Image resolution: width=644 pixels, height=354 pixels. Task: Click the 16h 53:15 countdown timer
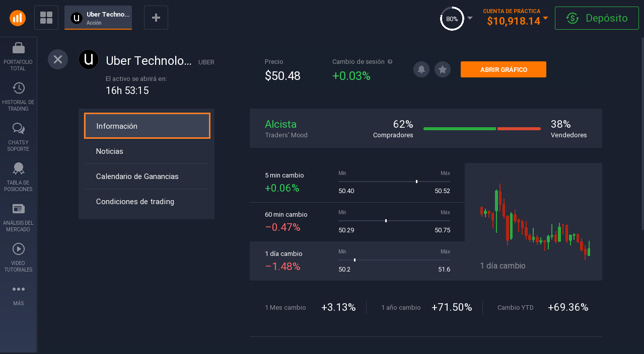(127, 91)
